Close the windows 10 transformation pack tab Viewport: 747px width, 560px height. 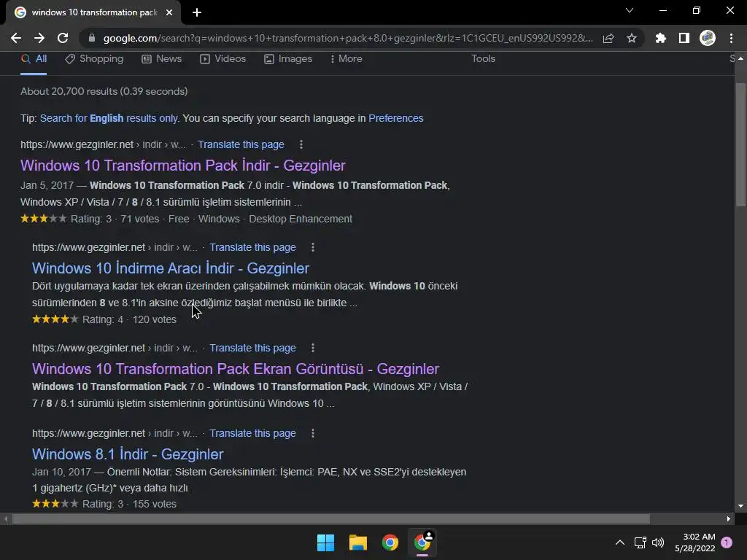169,12
